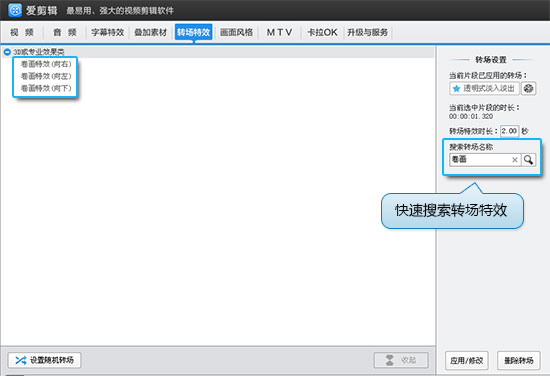Image resolution: width=550 pixels, height=376 pixels.
Task: Select 卷画特效 (向右) transition
Action: (46, 64)
